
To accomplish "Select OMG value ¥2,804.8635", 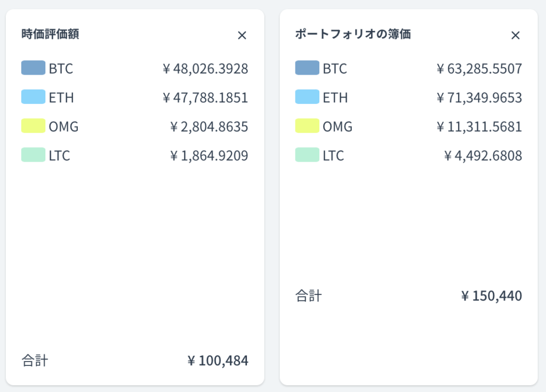I will (209, 127).
